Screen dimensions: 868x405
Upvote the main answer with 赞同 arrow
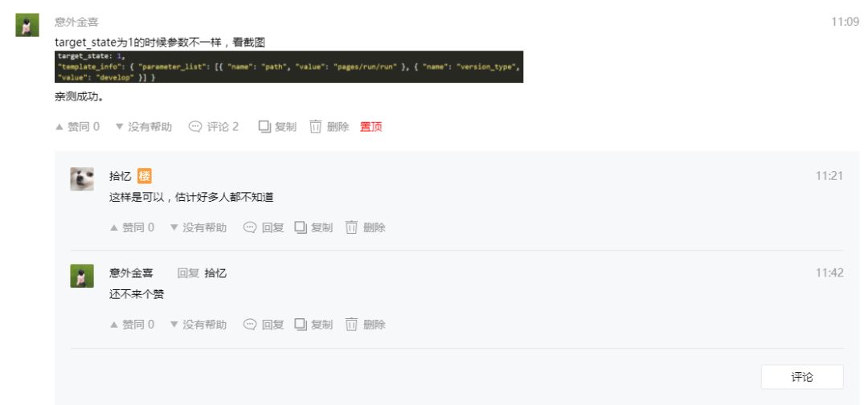tap(77, 127)
